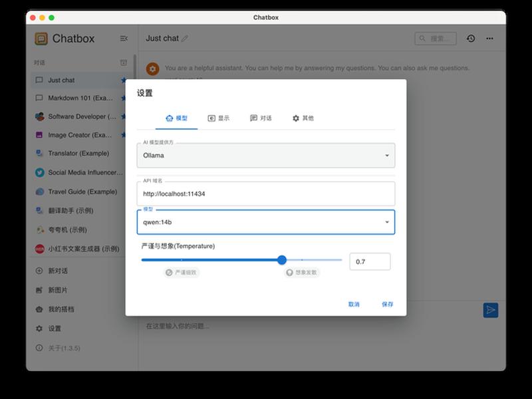Click the purple Image Creator icon
This screenshot has width=532, height=399.
[39, 135]
